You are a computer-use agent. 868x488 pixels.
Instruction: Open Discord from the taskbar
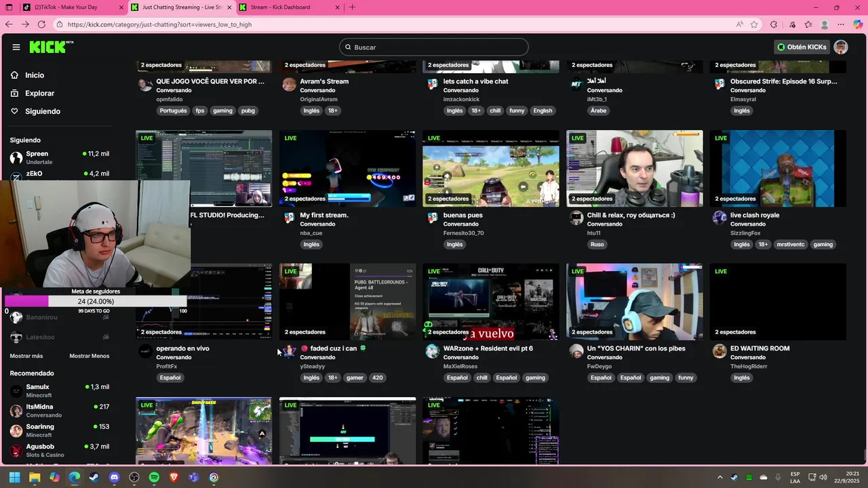114,477
